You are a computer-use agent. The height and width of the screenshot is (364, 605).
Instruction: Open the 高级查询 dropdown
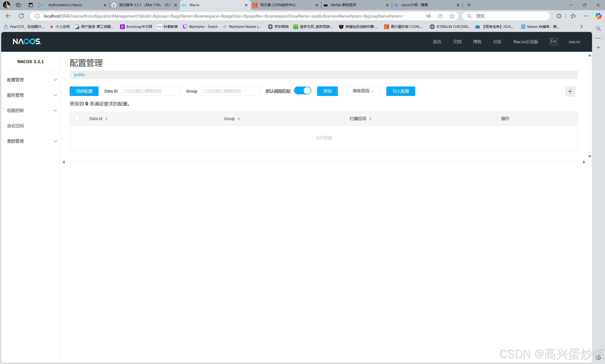point(363,91)
